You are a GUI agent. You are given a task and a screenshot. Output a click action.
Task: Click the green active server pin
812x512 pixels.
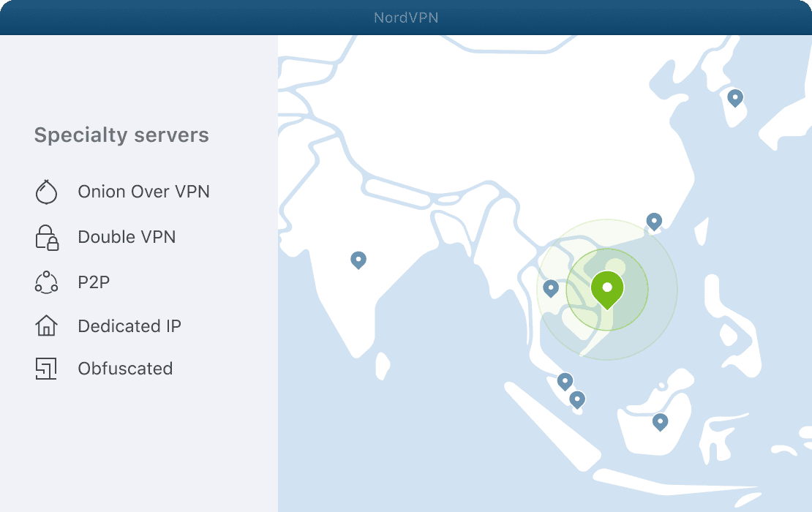608,289
